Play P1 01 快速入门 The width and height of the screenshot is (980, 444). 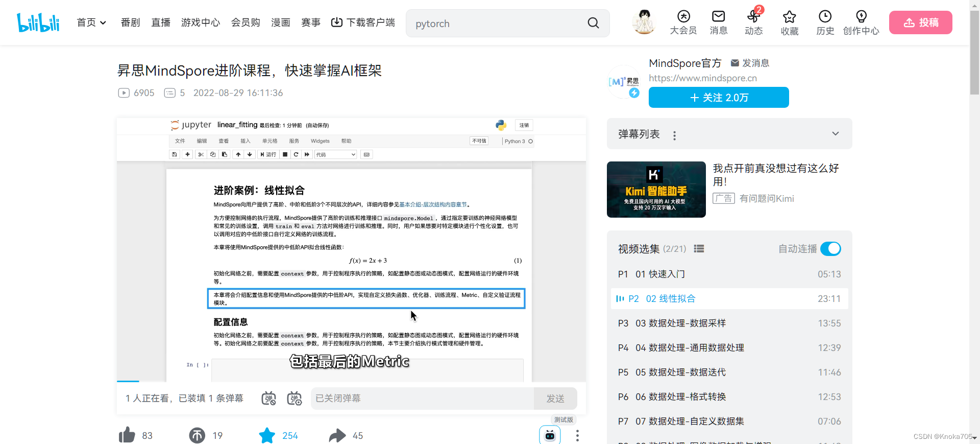pyautogui.click(x=729, y=274)
